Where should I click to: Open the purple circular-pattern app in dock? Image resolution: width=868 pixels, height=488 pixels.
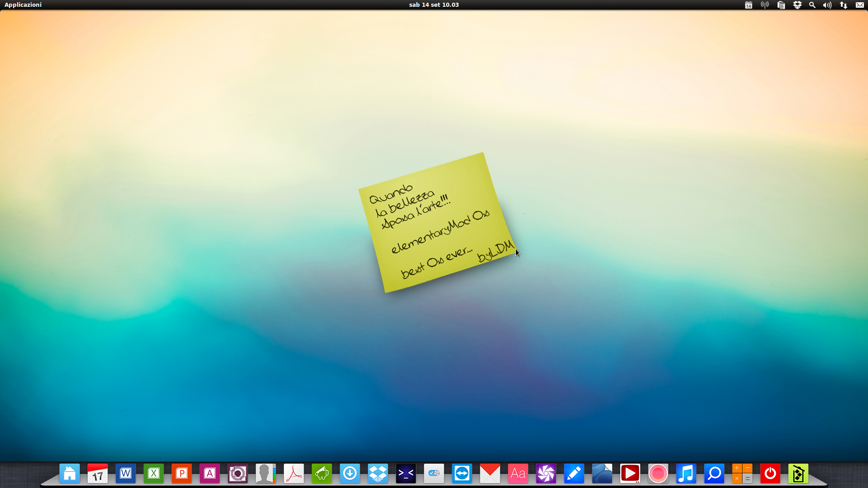point(238,474)
